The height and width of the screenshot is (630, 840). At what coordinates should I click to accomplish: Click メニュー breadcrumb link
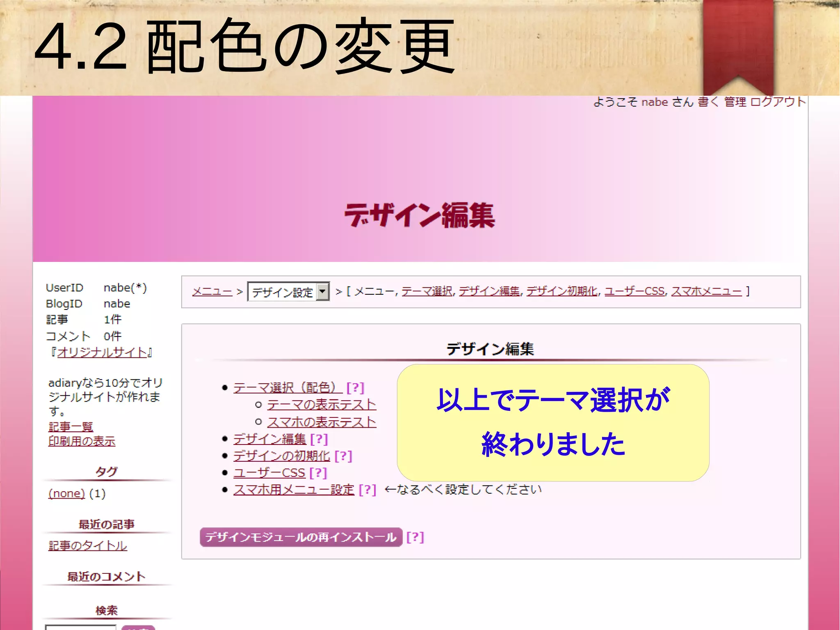click(x=212, y=291)
